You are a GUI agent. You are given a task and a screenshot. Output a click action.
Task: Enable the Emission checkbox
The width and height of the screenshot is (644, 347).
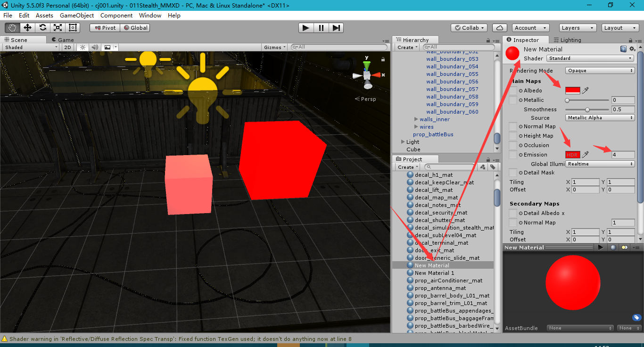coord(512,154)
